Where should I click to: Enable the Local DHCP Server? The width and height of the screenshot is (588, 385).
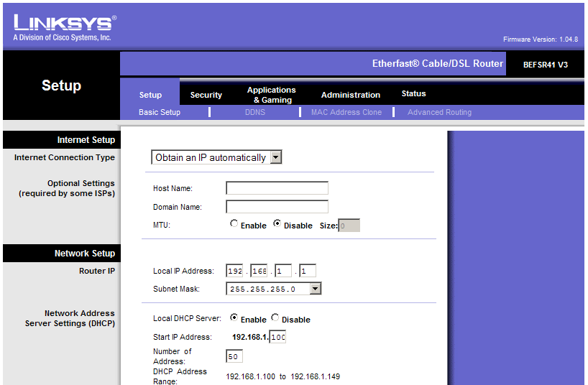[234, 317]
